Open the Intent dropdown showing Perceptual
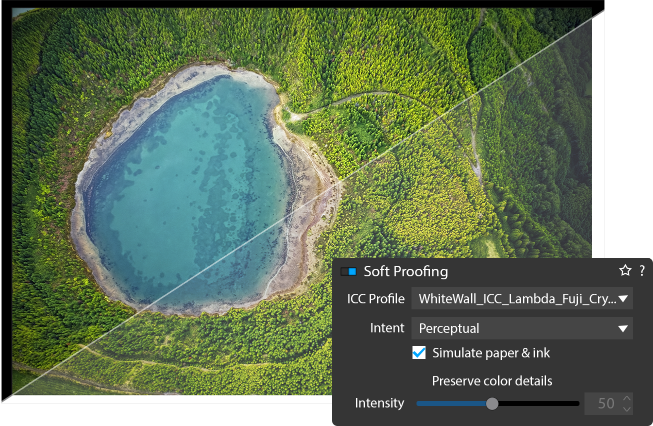Viewport: 653px width, 426px height. [522, 328]
